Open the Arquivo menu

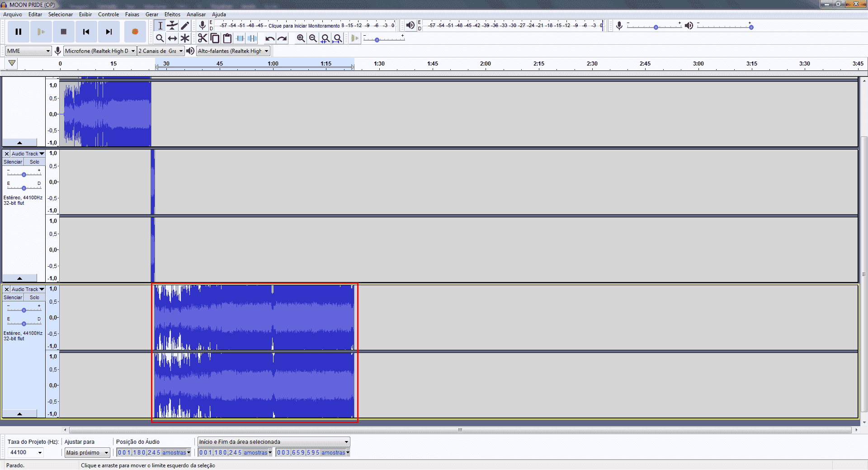(13, 14)
